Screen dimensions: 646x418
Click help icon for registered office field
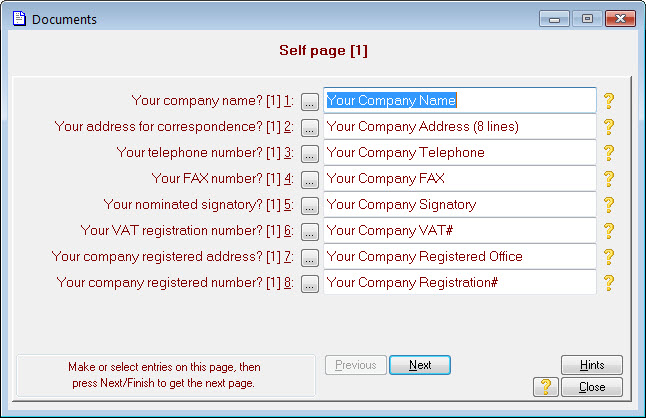pos(609,256)
